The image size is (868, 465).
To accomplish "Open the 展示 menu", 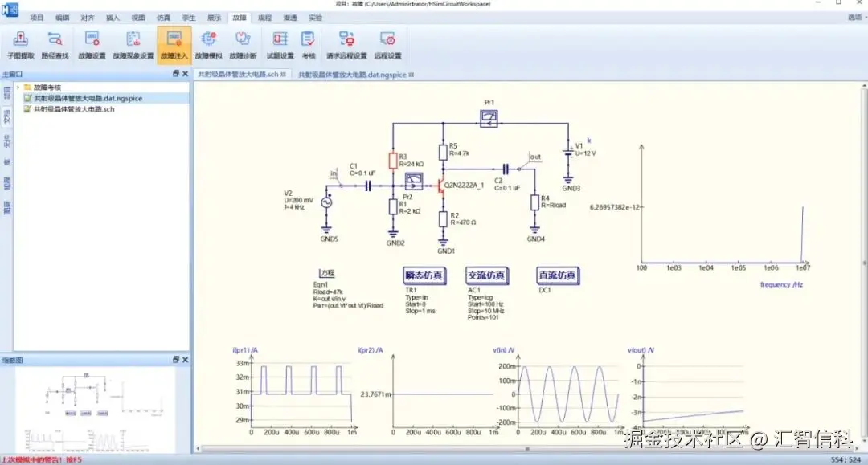I will point(215,18).
